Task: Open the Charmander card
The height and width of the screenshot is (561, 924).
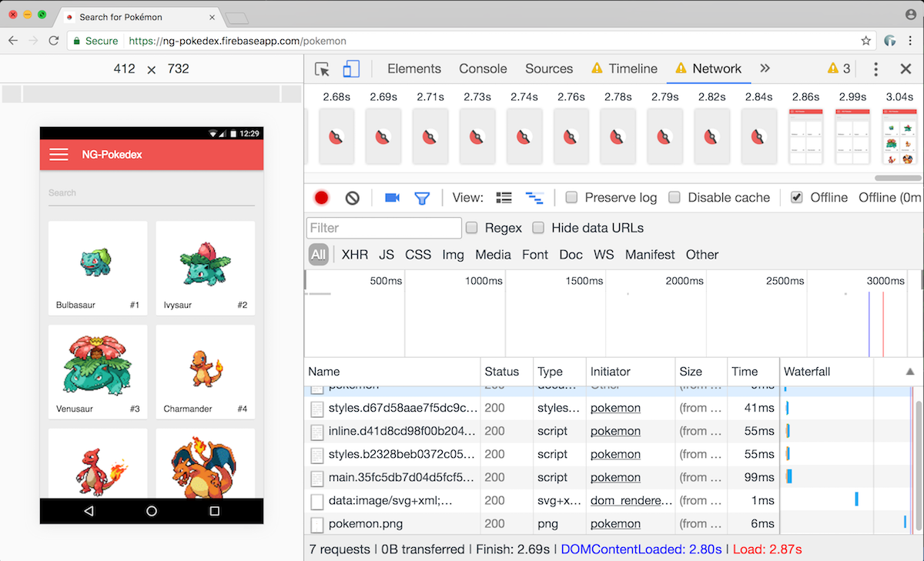Action: coord(206,372)
